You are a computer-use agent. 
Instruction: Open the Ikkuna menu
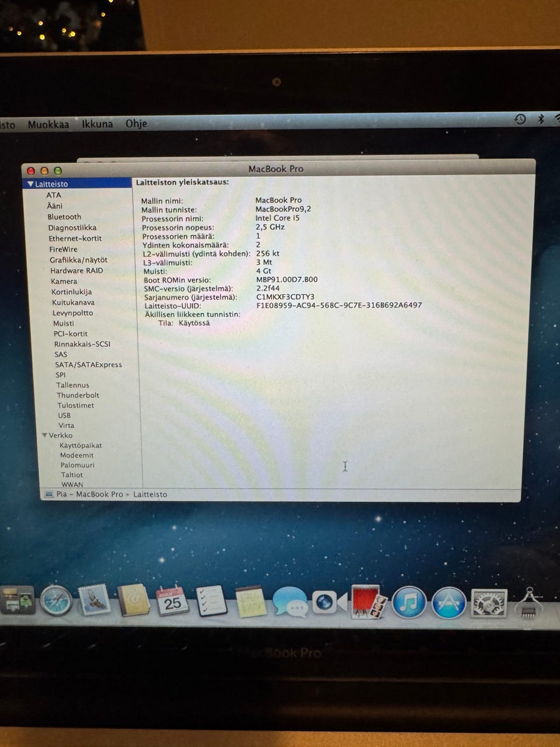click(x=97, y=124)
